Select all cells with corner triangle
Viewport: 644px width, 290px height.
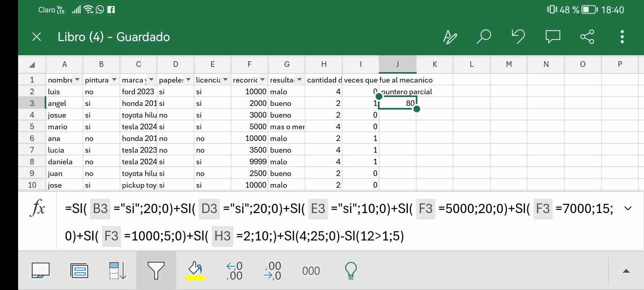[x=32, y=64]
